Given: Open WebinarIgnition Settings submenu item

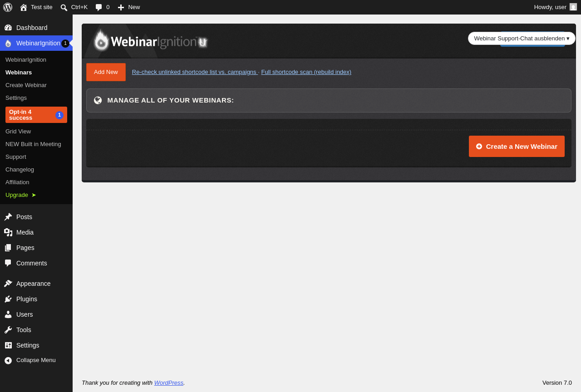Looking at the screenshot, I should pyautogui.click(x=16, y=98).
